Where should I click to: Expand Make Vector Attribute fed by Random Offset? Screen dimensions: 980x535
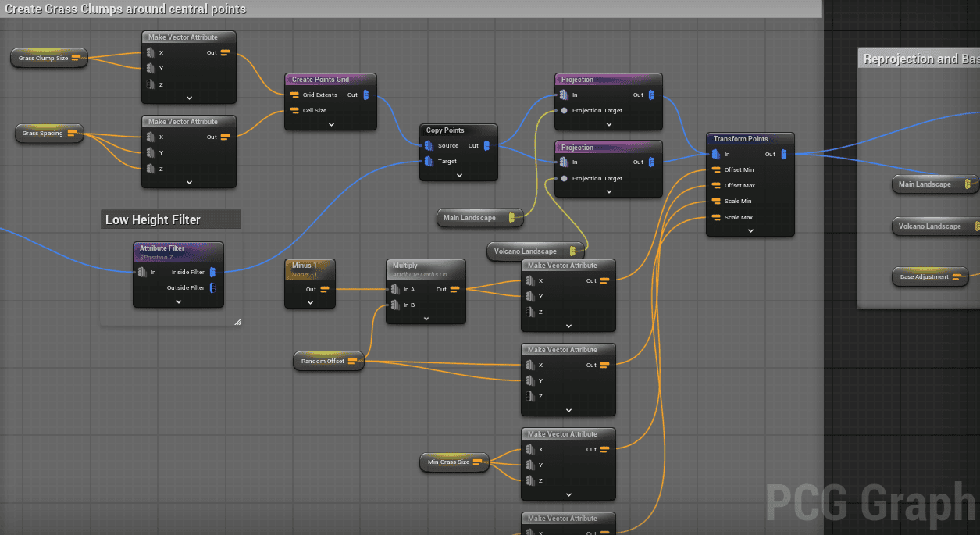pos(568,410)
